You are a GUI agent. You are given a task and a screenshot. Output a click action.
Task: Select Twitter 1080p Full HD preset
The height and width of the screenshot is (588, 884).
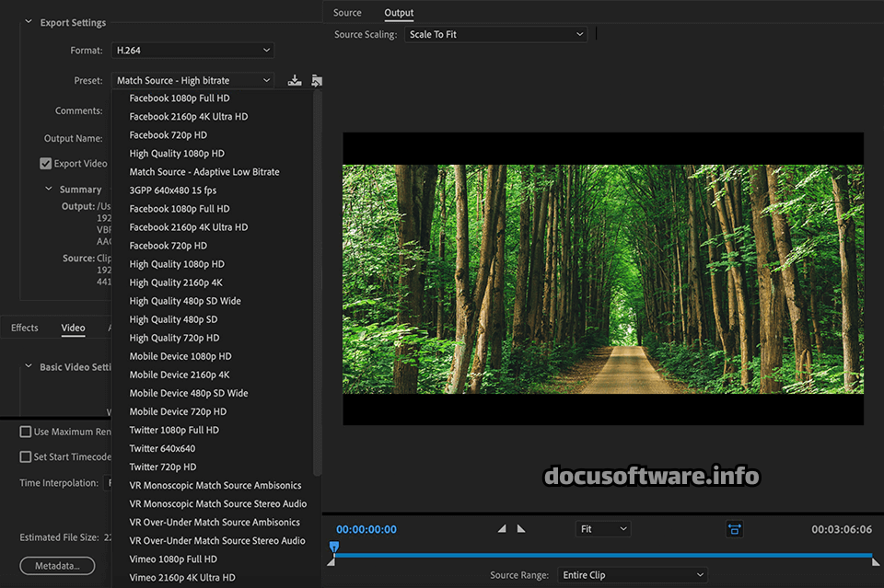174,430
